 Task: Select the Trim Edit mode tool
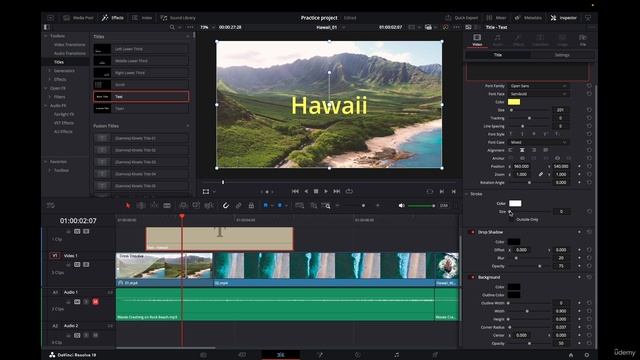[x=141, y=205]
